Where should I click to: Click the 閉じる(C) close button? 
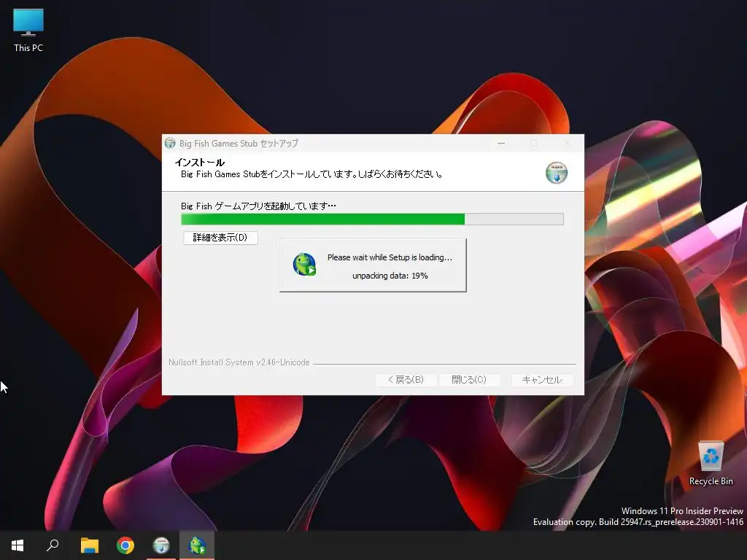pyautogui.click(x=469, y=380)
